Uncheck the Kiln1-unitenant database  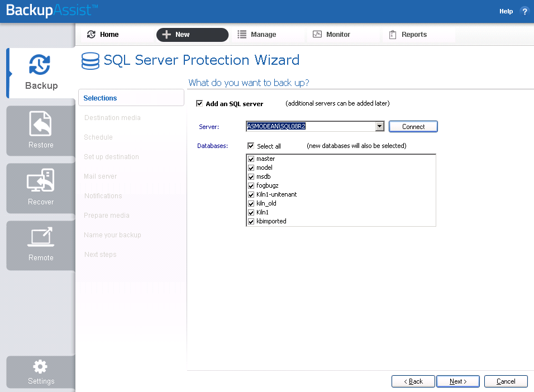coord(251,194)
